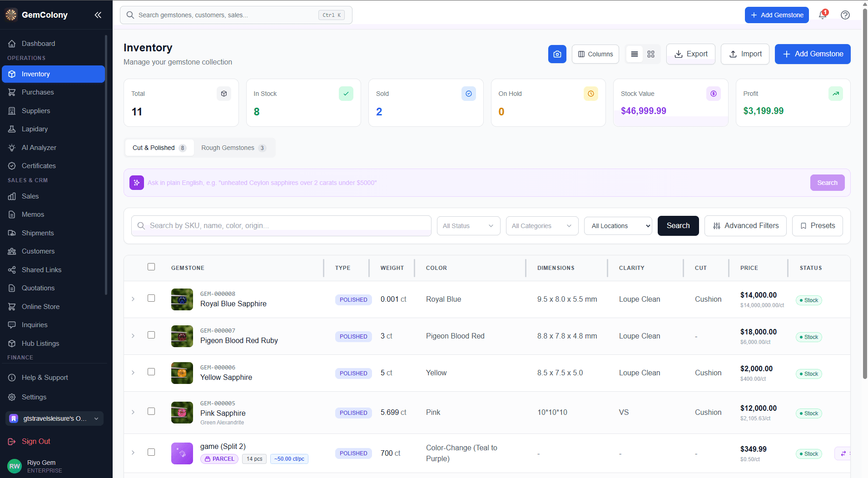868x478 pixels.
Task: Expand the Pigeon Blood Red Ruby row
Action: (133, 336)
